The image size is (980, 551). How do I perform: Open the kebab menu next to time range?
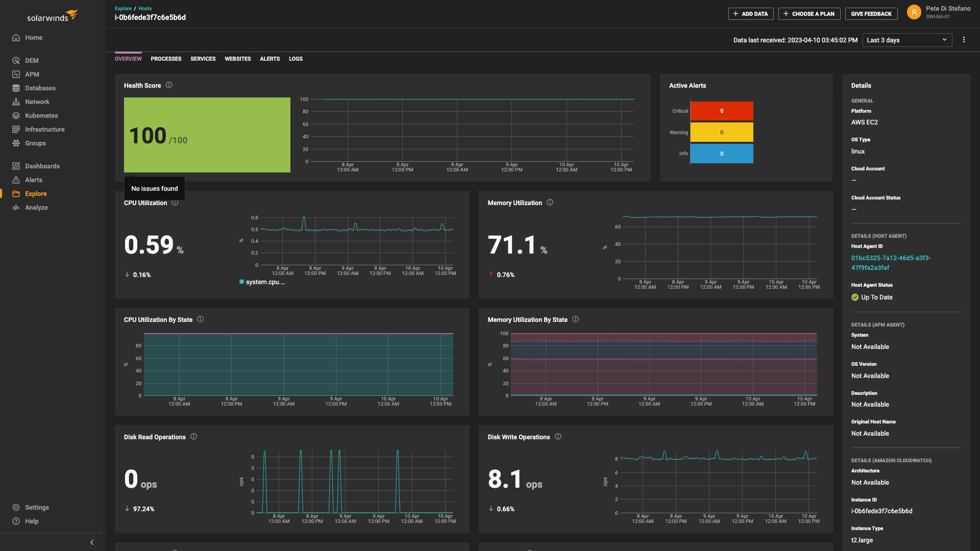pos(964,40)
